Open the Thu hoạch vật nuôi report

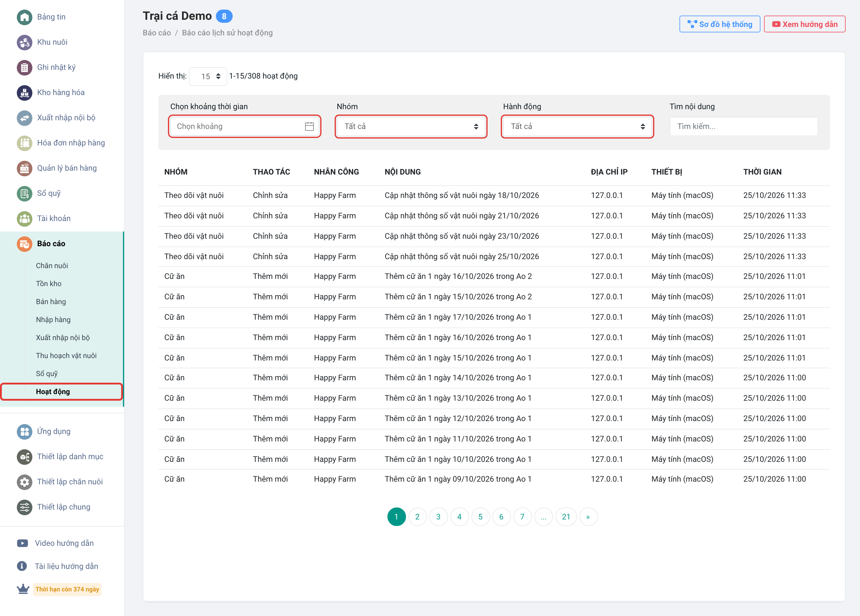point(66,355)
